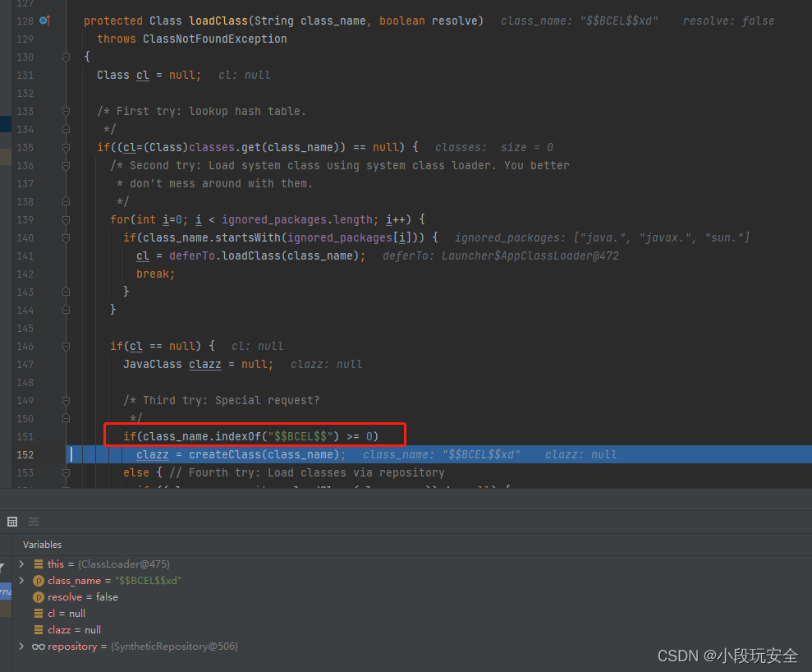
Task: Select the 'resolve = false' variable row
Action: (x=411, y=597)
